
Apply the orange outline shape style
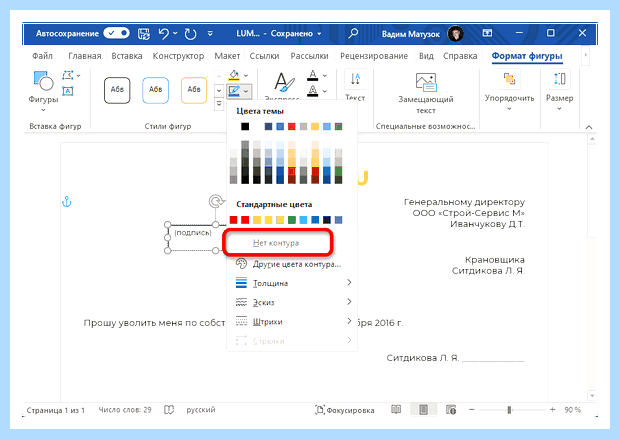(x=194, y=90)
